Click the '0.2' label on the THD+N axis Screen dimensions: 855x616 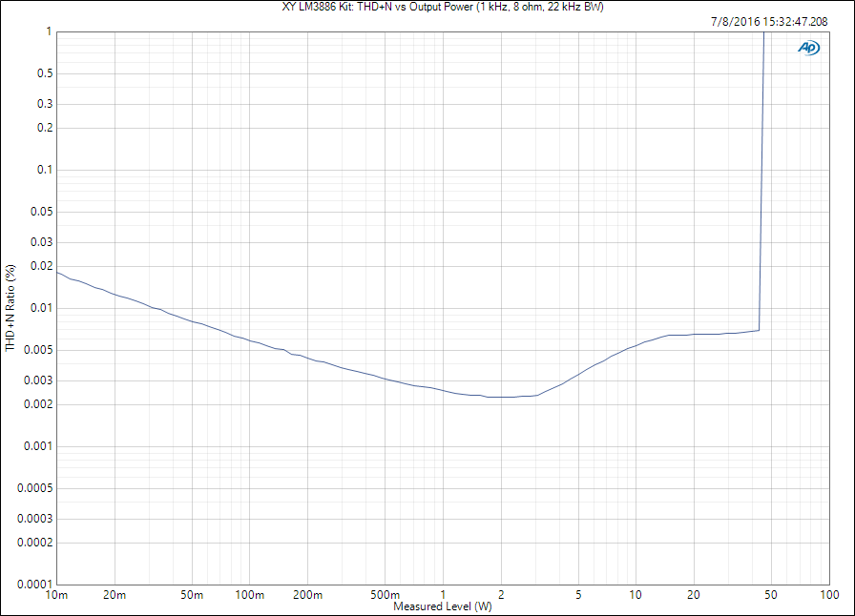(x=45, y=128)
